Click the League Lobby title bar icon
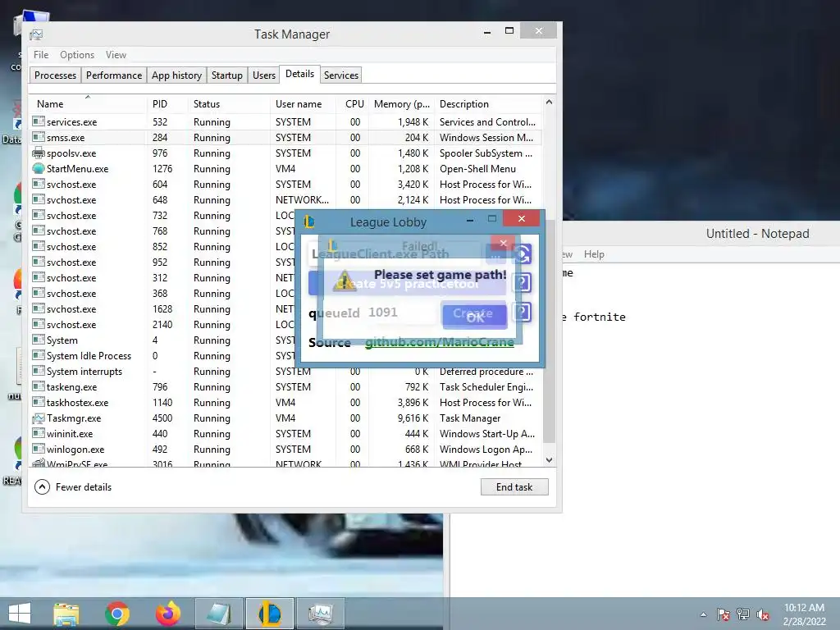Image resolution: width=840 pixels, height=630 pixels. [x=309, y=221]
